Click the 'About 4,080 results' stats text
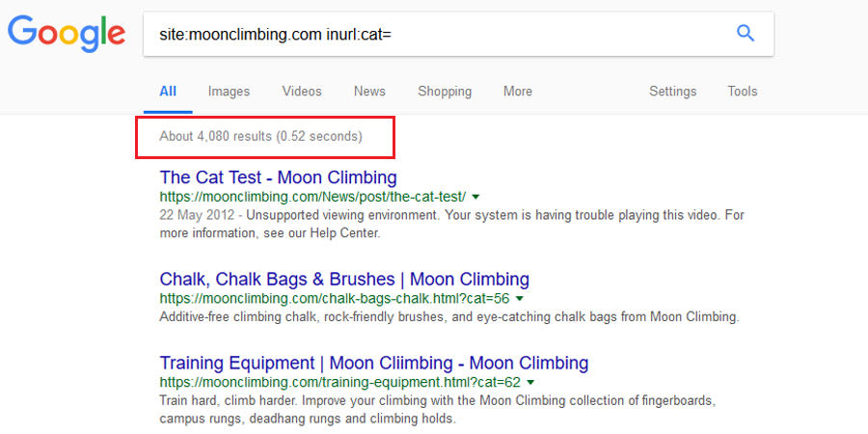The width and height of the screenshot is (868, 434). (260, 136)
